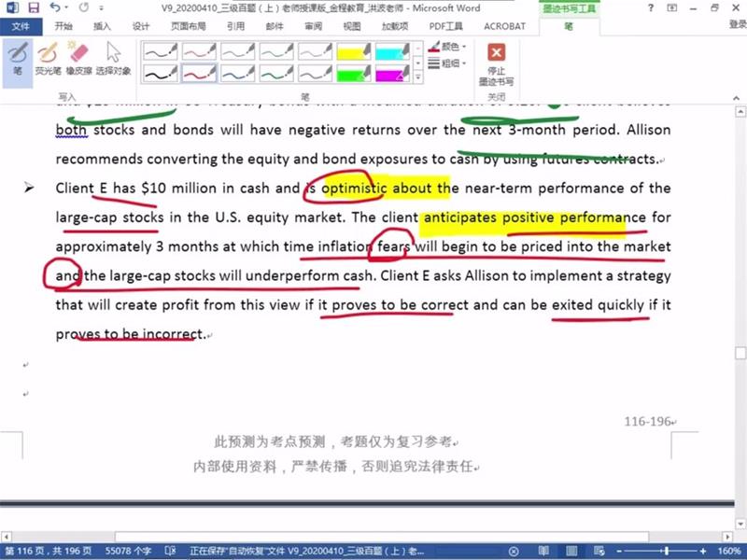The height and width of the screenshot is (560, 747).
Task: Click the word 'optimistic' in the document
Action: [354, 189]
